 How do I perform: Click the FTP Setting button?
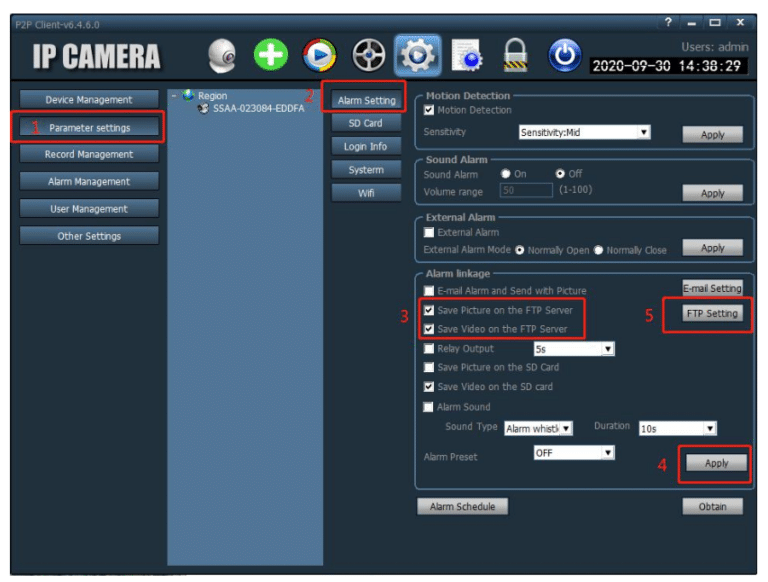[712, 313]
